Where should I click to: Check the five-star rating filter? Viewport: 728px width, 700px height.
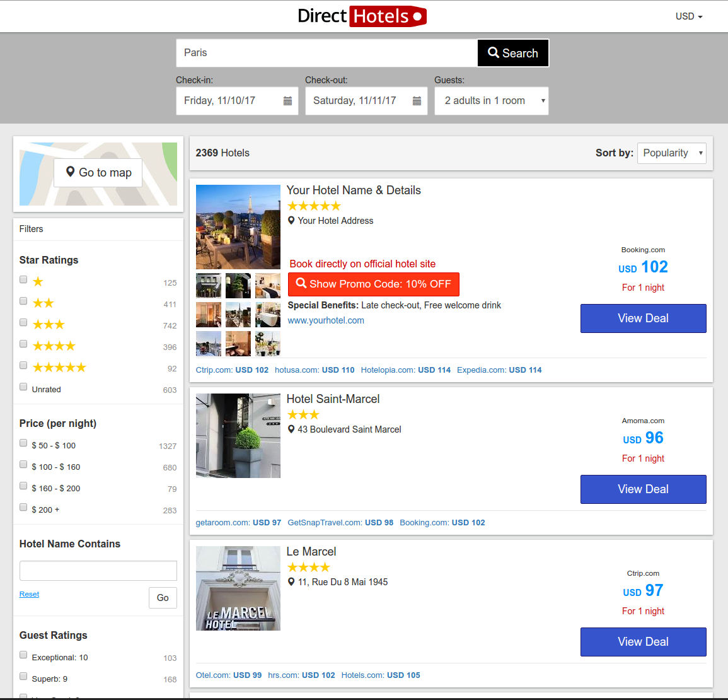point(23,365)
